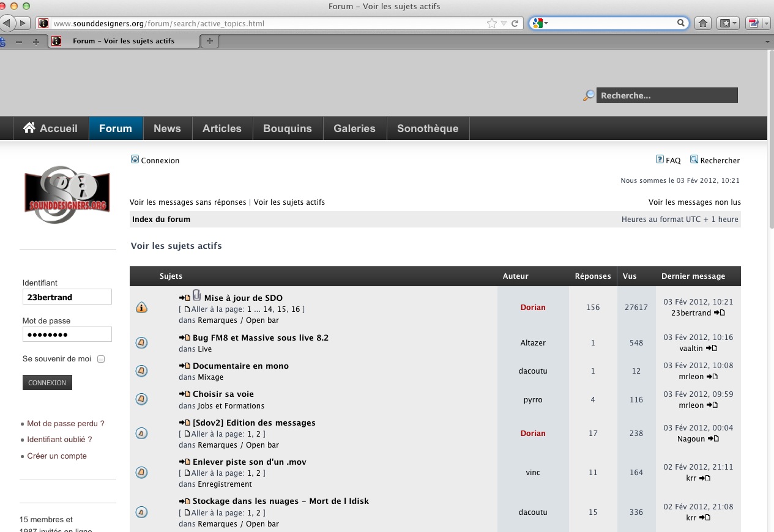
Task: Open the Sonothèque navigation menu item
Action: click(x=427, y=128)
